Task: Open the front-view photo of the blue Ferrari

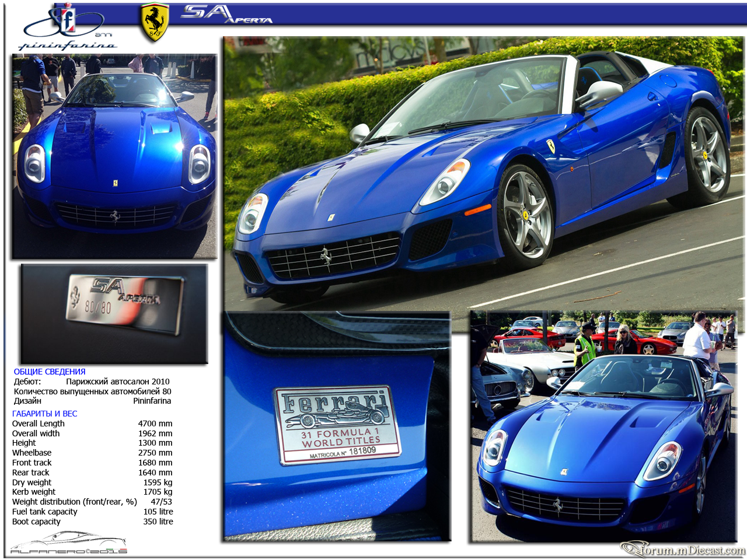Action: 114,156
